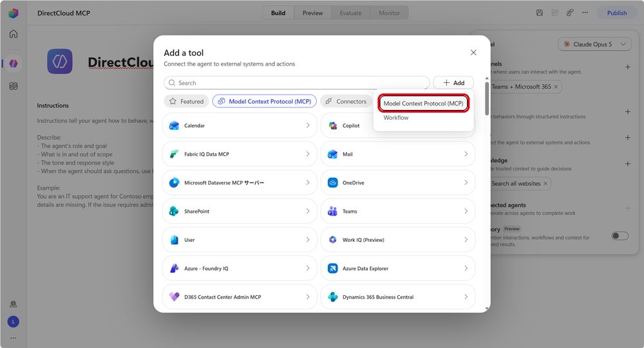This screenshot has height=348, width=644.
Task: Click the Instructions heading text
Action: click(x=53, y=105)
